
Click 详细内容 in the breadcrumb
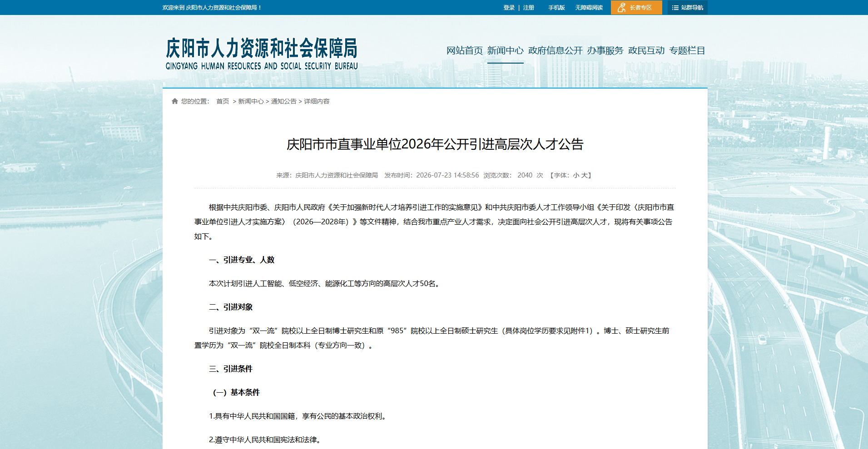[317, 101]
